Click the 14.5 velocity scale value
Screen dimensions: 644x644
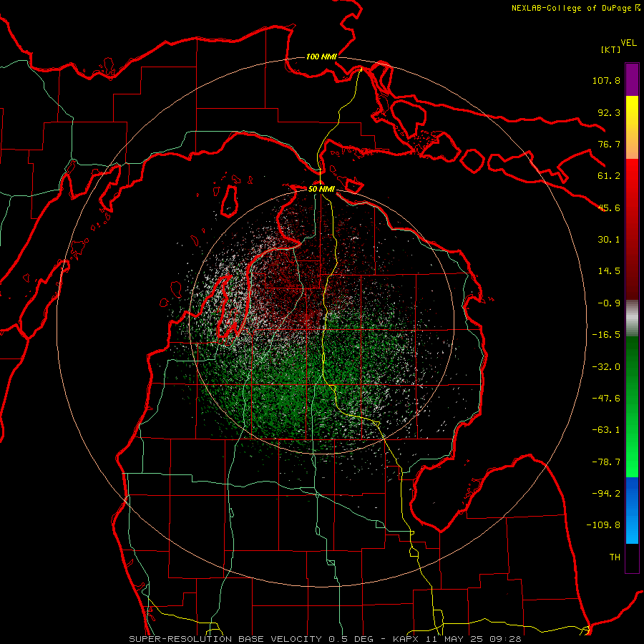click(609, 271)
